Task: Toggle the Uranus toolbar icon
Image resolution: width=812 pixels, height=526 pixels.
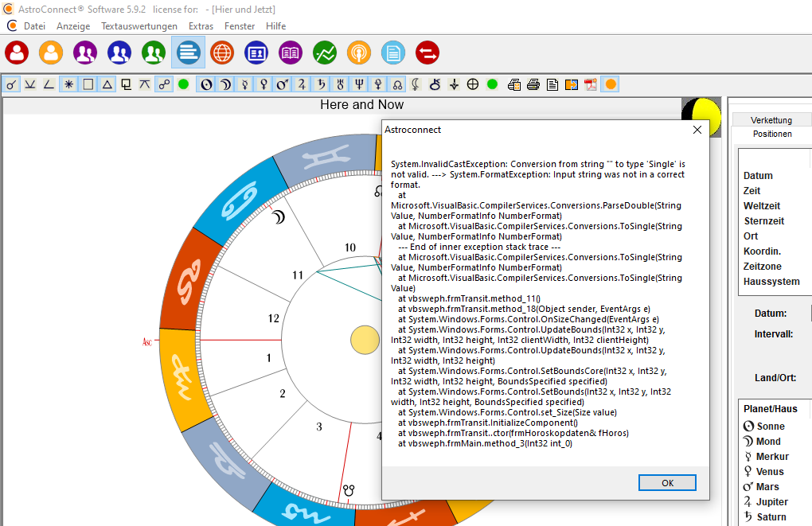Action: click(x=340, y=84)
